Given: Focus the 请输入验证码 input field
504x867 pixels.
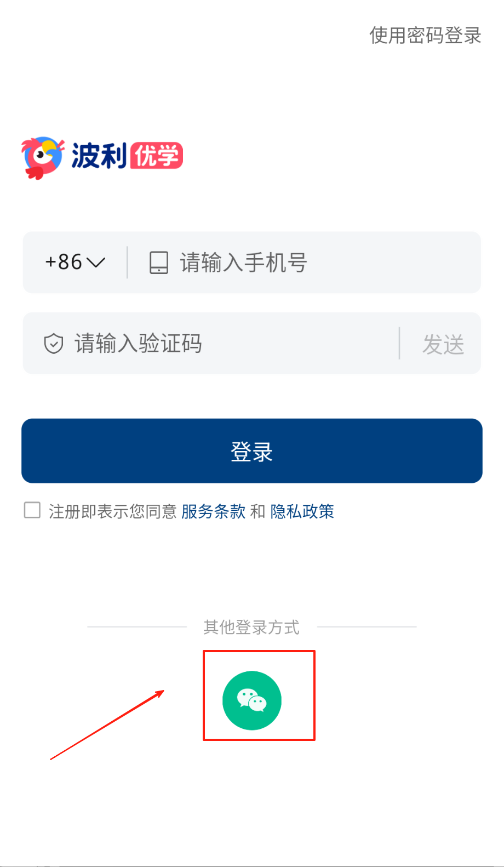Looking at the screenshot, I should (230, 344).
